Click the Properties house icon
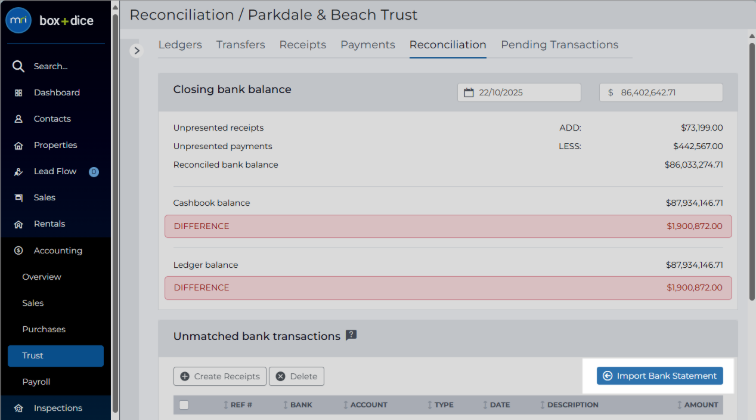Image resolution: width=756 pixels, height=420 pixels. coord(18,145)
